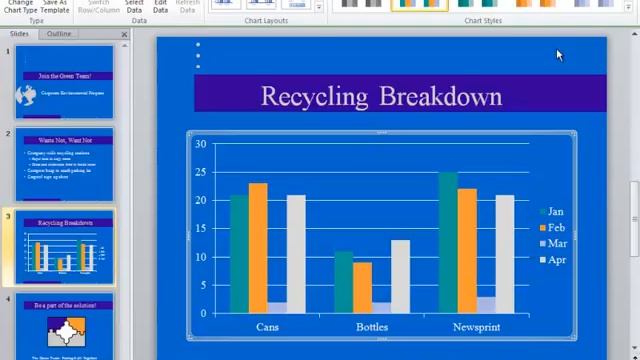The height and width of the screenshot is (360, 640).
Task: Click the value axis label '25'
Action: pyautogui.click(x=200, y=172)
